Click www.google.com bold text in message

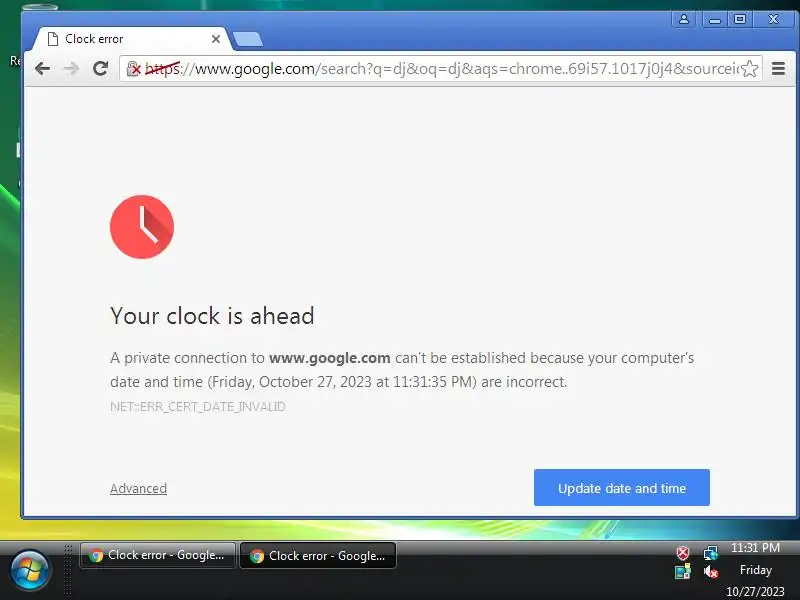click(330, 358)
